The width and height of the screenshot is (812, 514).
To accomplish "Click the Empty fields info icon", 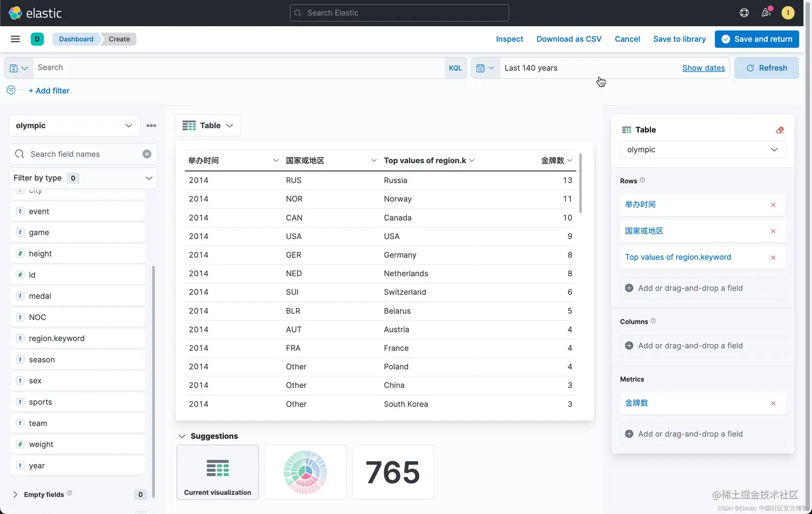I will point(69,493).
